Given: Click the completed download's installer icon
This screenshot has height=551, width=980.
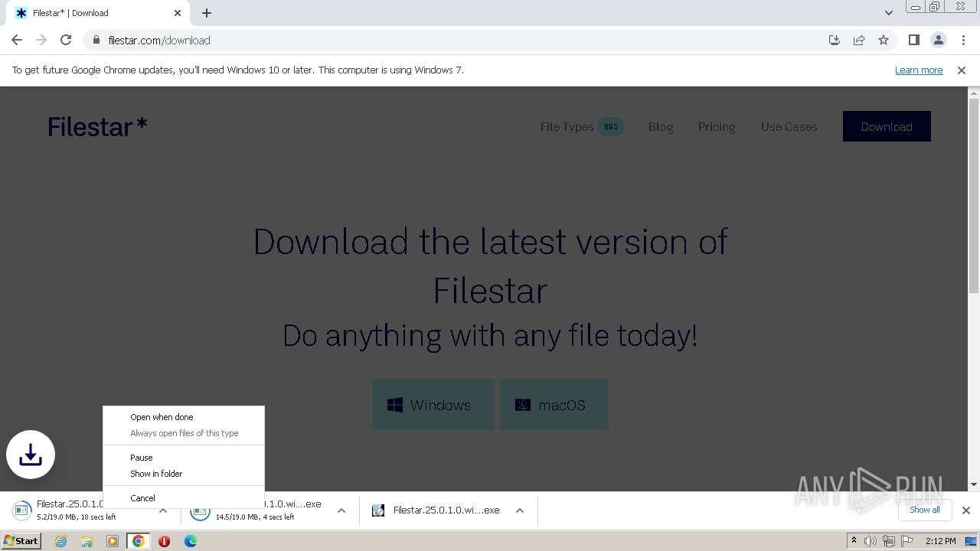Looking at the screenshot, I should pos(378,510).
